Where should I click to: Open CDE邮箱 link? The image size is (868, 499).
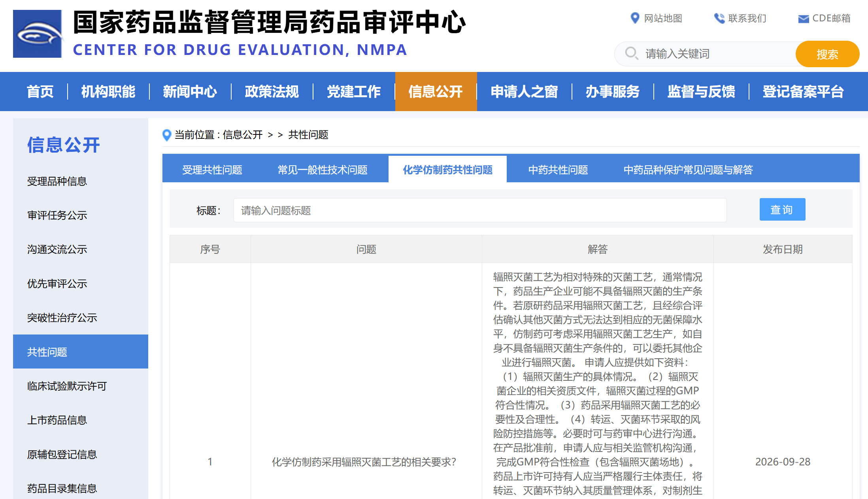[831, 18]
